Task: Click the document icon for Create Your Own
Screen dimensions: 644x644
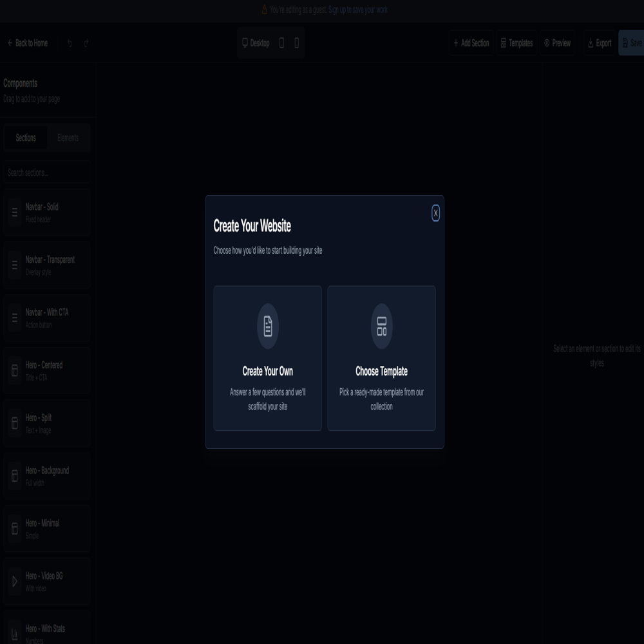Action: pos(268,327)
